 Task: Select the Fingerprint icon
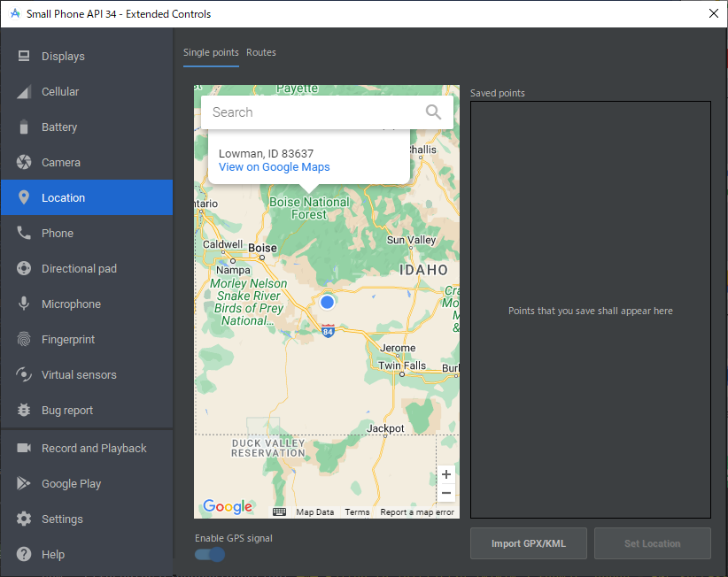[24, 340]
